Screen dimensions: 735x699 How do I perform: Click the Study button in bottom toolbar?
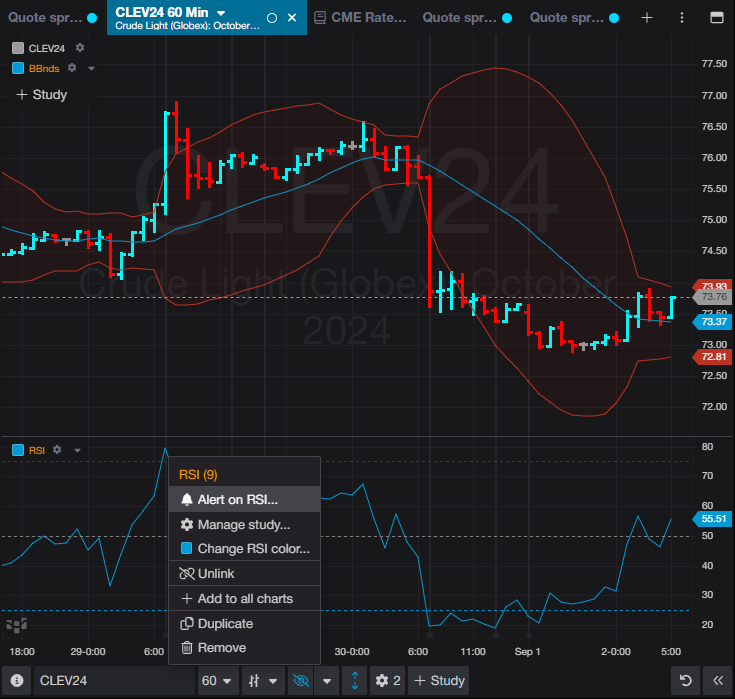point(438,681)
